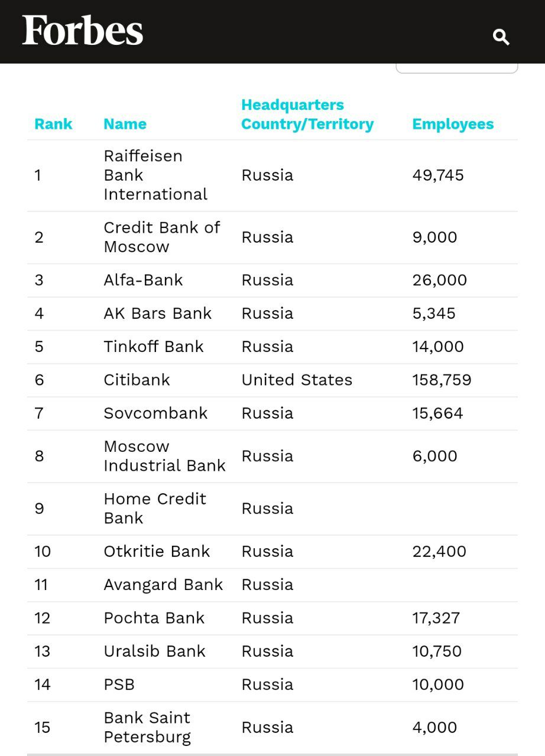Click Otkritie Bank in the list
Image resolution: width=545 pixels, height=756 pixels.
click(157, 551)
